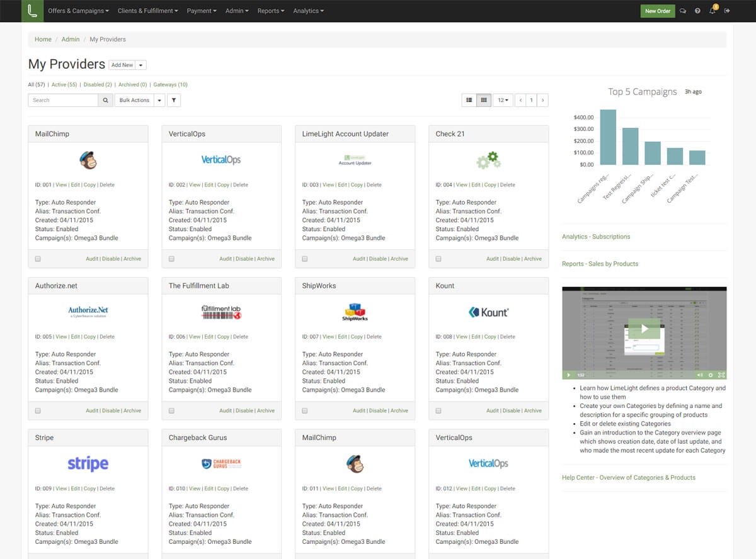Tick the Authorize.net card checkbox
The image size is (756, 559).
click(x=38, y=410)
